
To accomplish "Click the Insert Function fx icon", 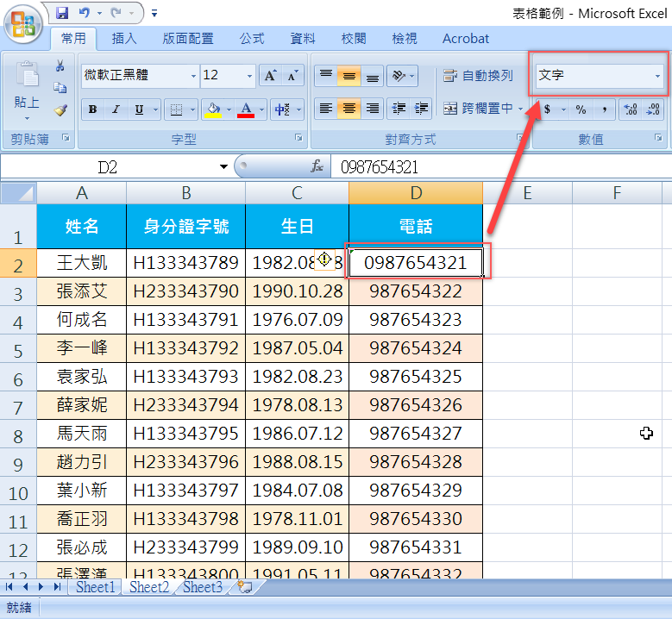I will [317, 166].
